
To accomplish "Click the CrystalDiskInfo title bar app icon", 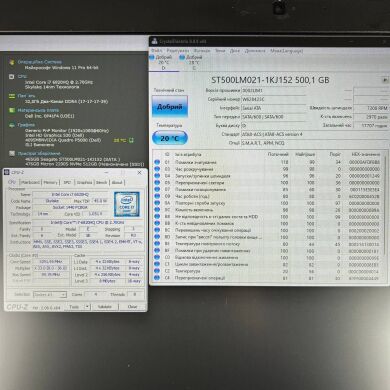I will click(154, 41).
